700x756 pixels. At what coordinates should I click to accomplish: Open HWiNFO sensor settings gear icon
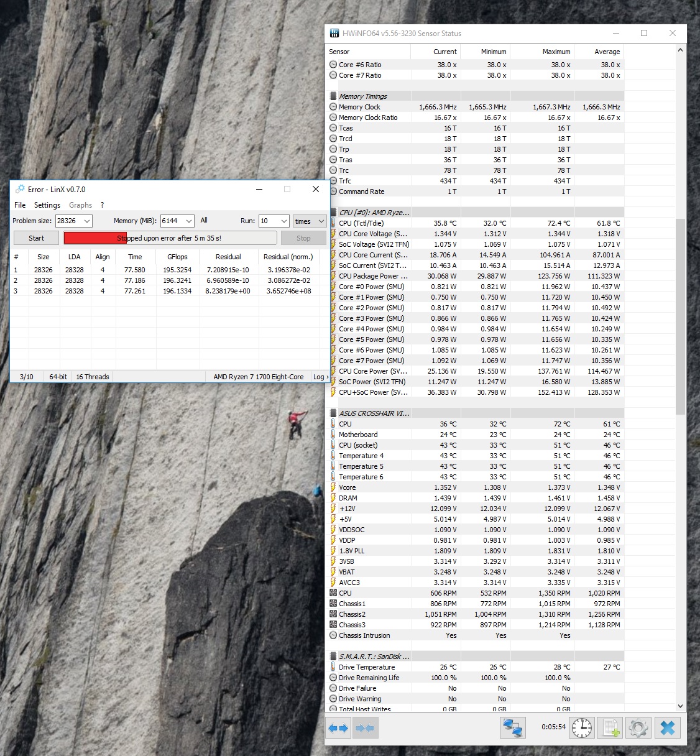click(x=638, y=728)
